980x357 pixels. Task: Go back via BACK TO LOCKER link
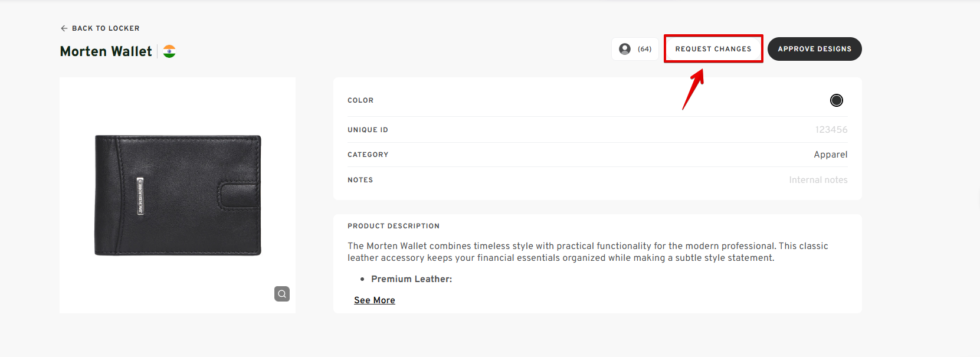pyautogui.click(x=100, y=28)
